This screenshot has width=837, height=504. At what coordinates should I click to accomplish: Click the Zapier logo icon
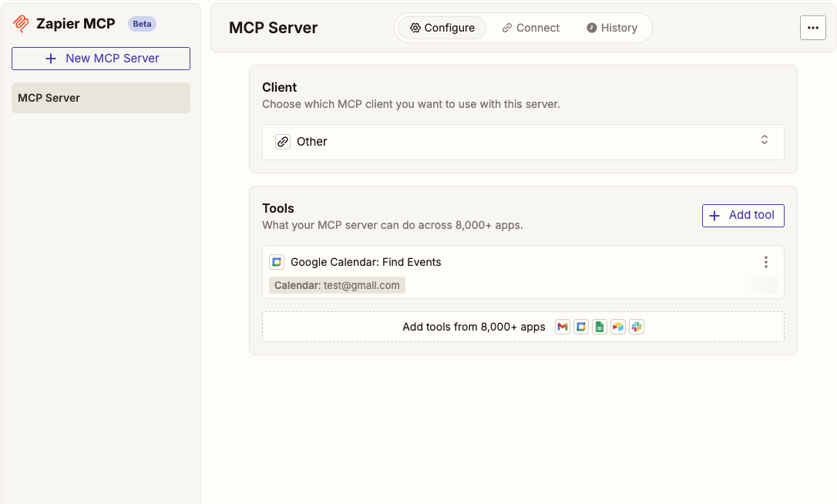point(21,24)
